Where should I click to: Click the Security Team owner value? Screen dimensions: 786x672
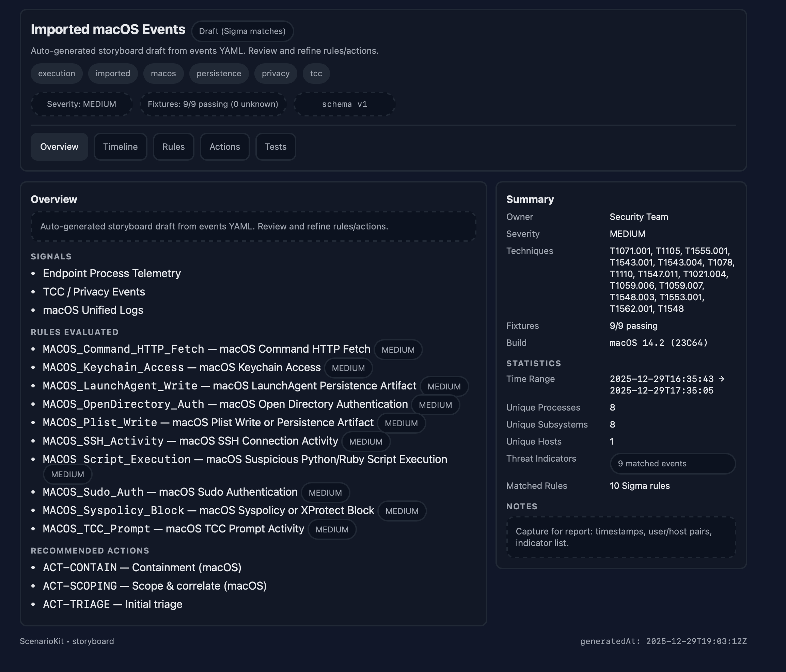[x=639, y=217]
